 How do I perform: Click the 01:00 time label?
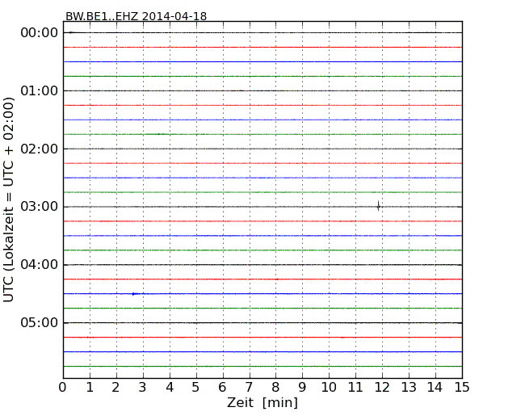tap(40, 90)
